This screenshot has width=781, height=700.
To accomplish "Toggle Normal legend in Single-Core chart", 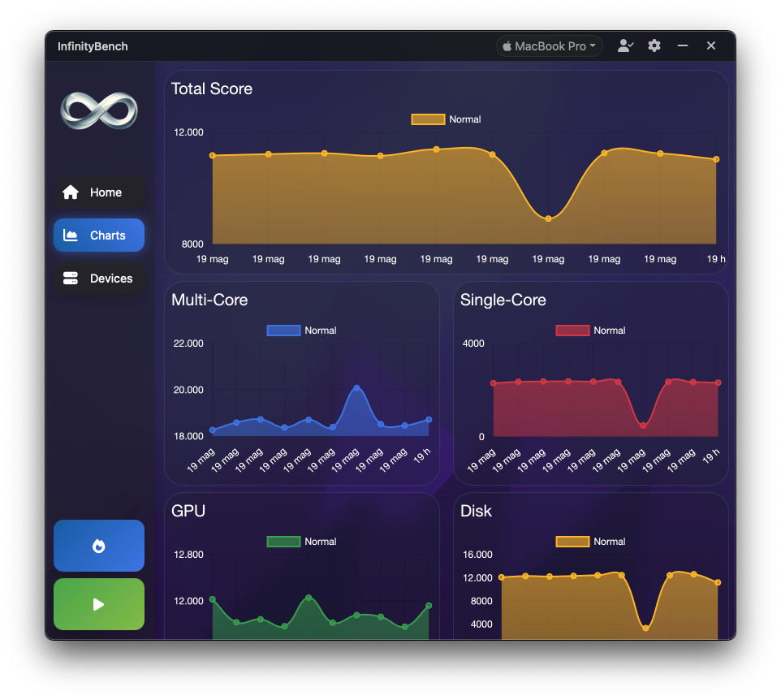I will [590, 331].
